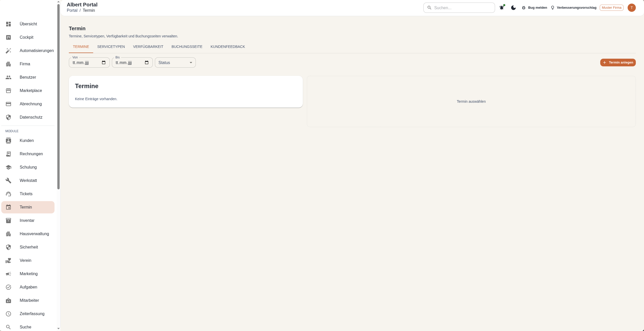
Task: Open the Bis date calendar picker
Action: click(x=147, y=63)
